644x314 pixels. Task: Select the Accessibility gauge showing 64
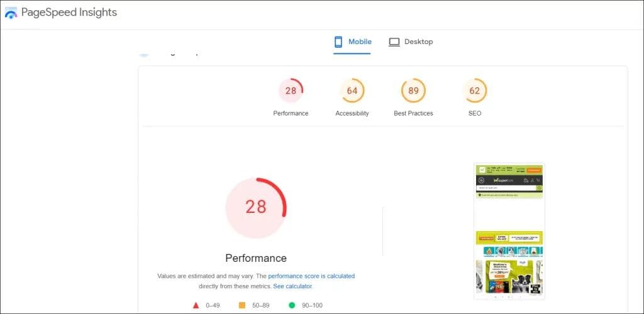coord(352,90)
